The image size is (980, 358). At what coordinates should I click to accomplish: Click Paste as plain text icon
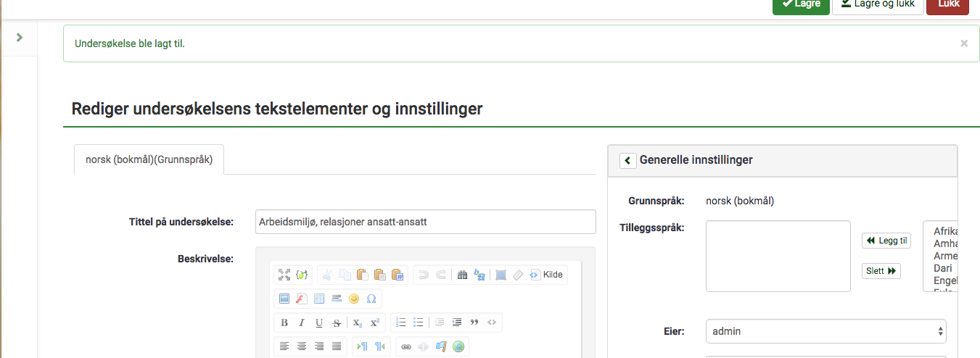pyautogui.click(x=379, y=275)
